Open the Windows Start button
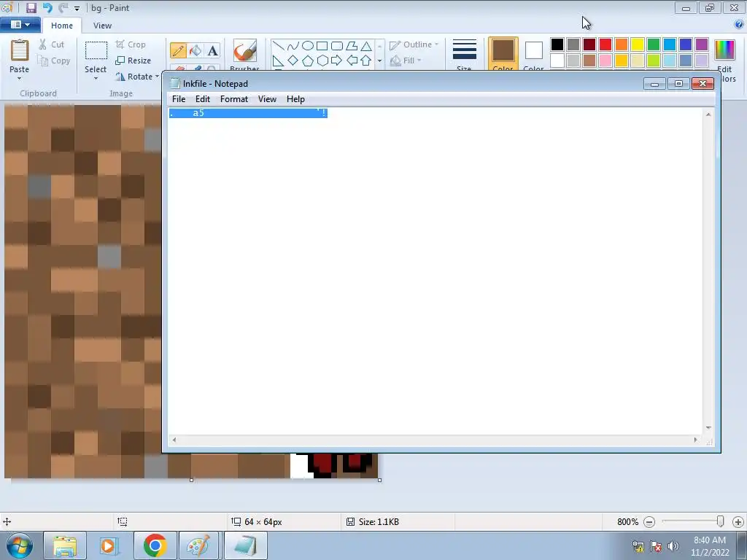 point(19,545)
